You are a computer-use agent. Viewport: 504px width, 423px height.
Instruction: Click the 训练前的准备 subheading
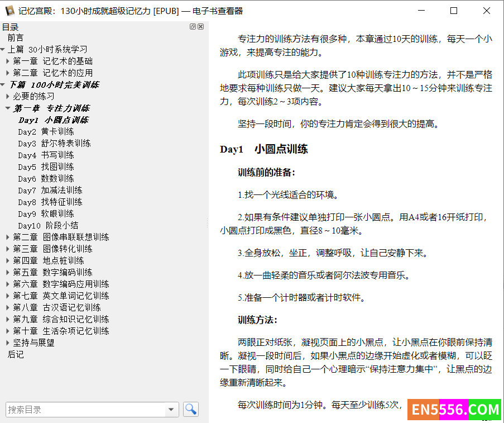266,172
